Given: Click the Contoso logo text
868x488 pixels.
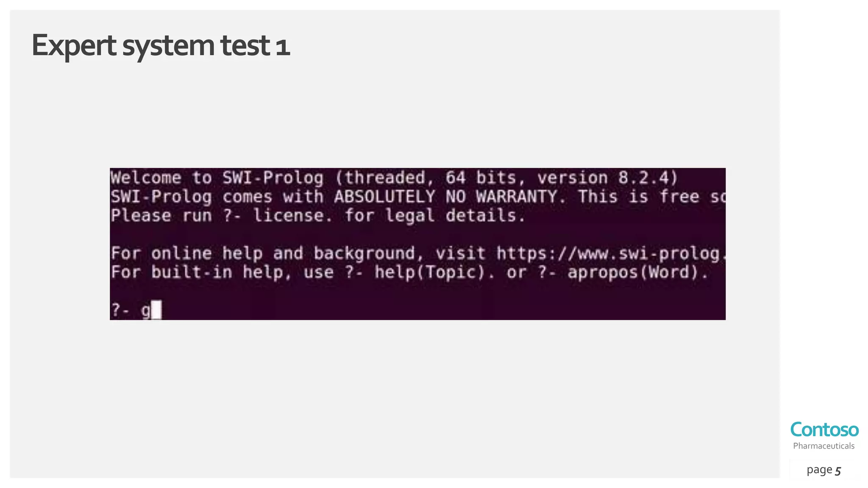Looking at the screenshot, I should [x=824, y=430].
